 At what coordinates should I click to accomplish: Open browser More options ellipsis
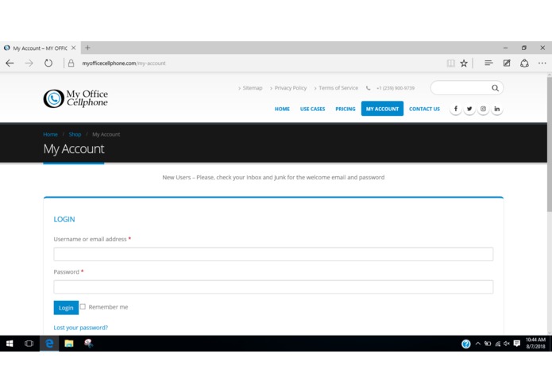(x=542, y=63)
